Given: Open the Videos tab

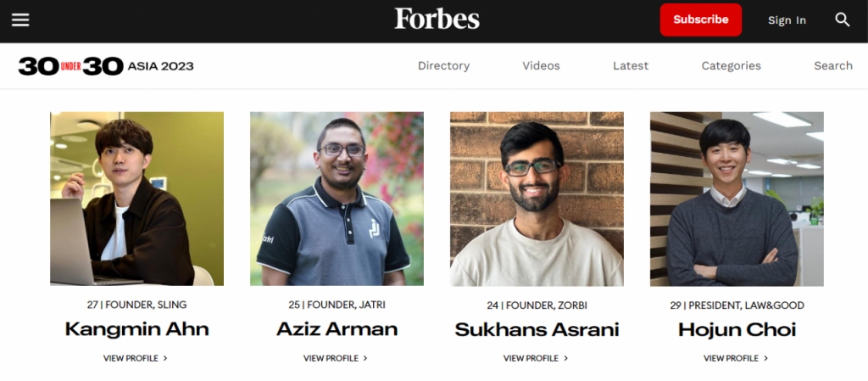Looking at the screenshot, I should (541, 66).
